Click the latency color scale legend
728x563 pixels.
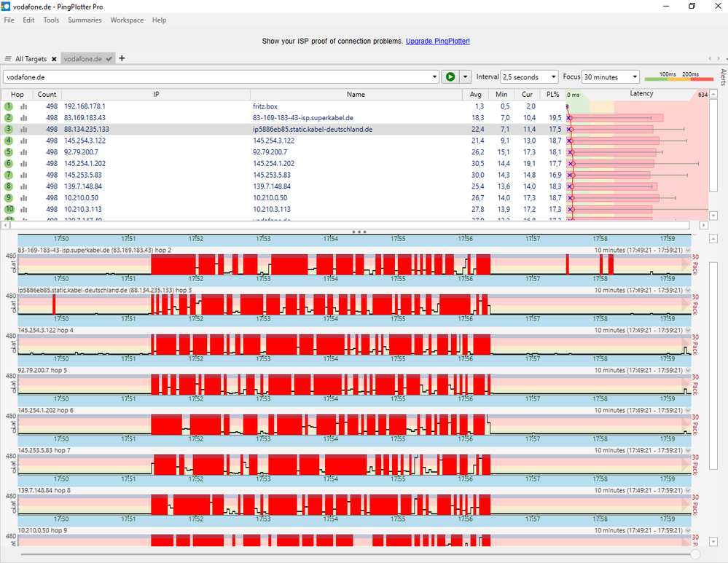(x=678, y=76)
